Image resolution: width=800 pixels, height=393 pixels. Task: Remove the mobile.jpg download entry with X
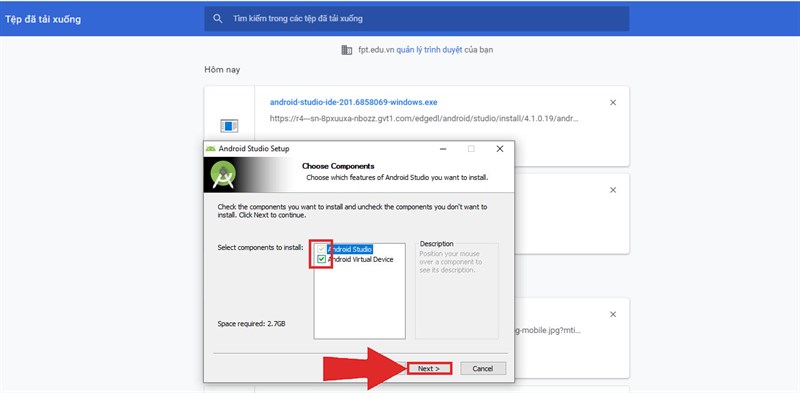point(613,314)
